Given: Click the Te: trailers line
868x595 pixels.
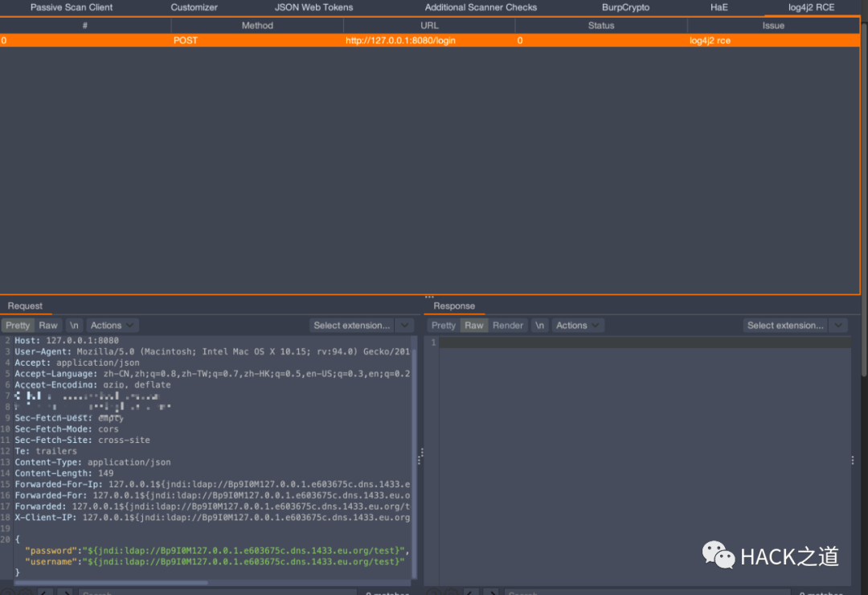Looking at the screenshot, I should coord(45,452).
